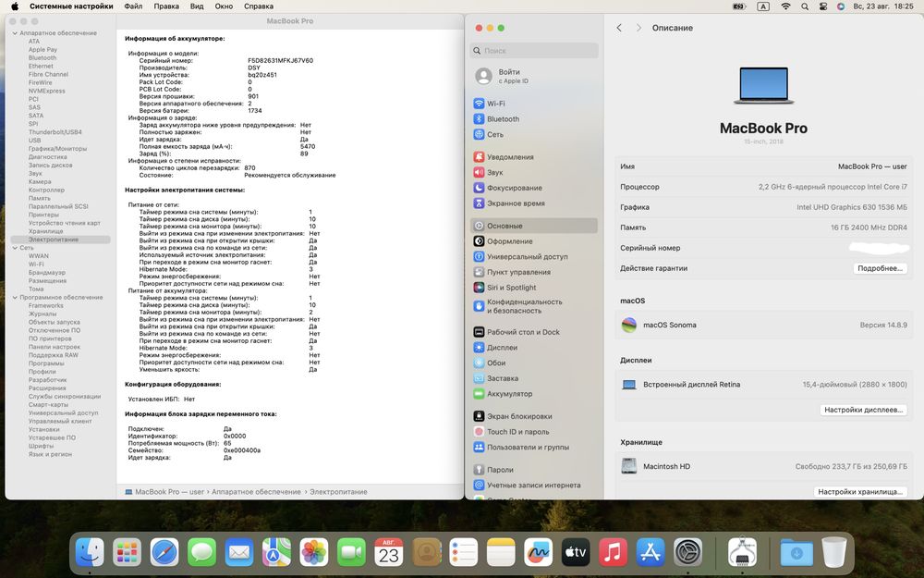
Task: Open Trash in the Dock
Action: point(833,553)
